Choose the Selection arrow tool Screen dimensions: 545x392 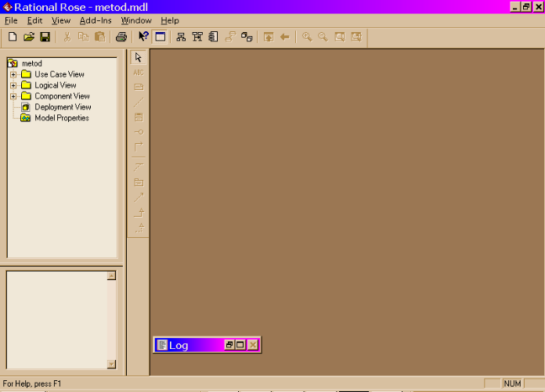(139, 57)
